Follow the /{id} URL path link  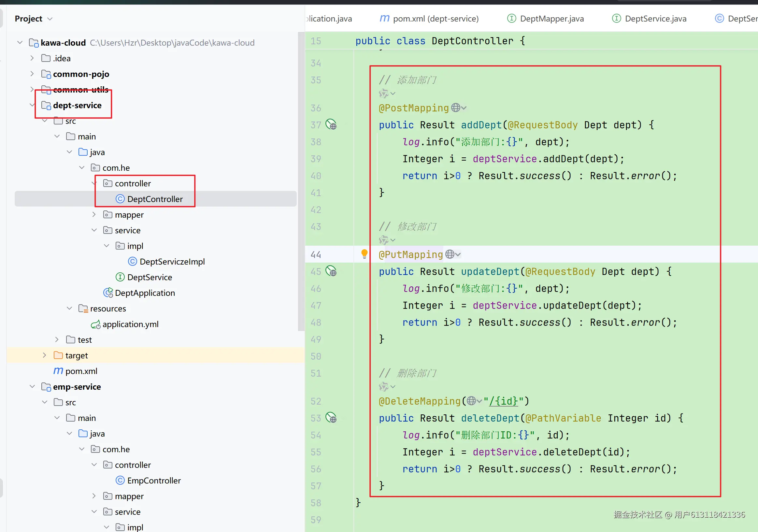504,401
